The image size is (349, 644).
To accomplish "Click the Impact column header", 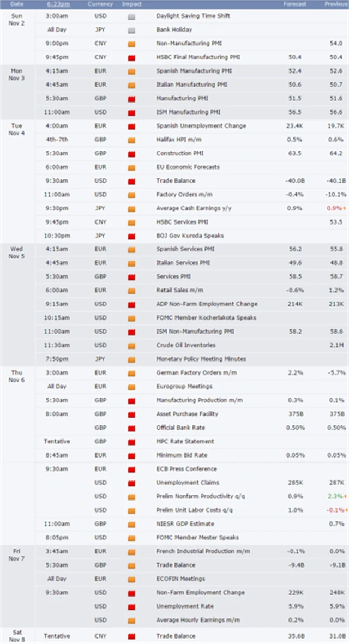I will tap(131, 4).
